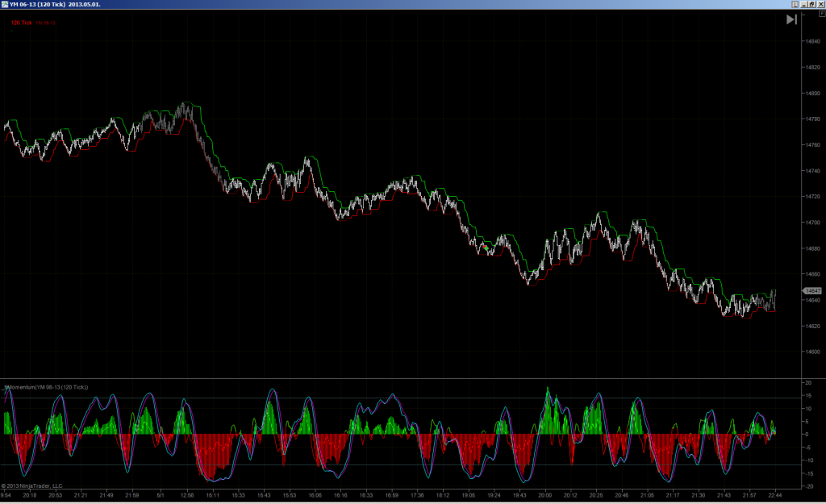Click the 14840 price axis label

pos(813,42)
